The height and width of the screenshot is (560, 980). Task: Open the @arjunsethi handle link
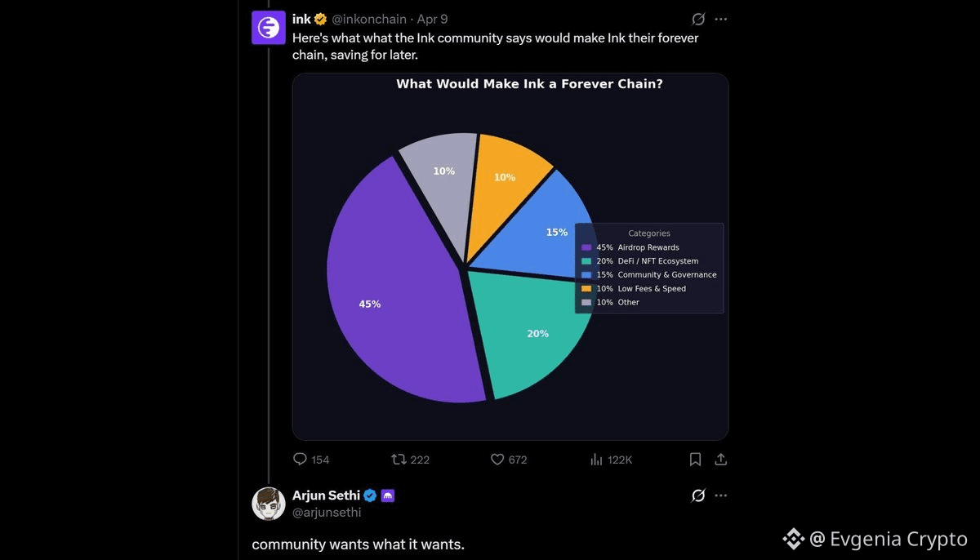(327, 513)
